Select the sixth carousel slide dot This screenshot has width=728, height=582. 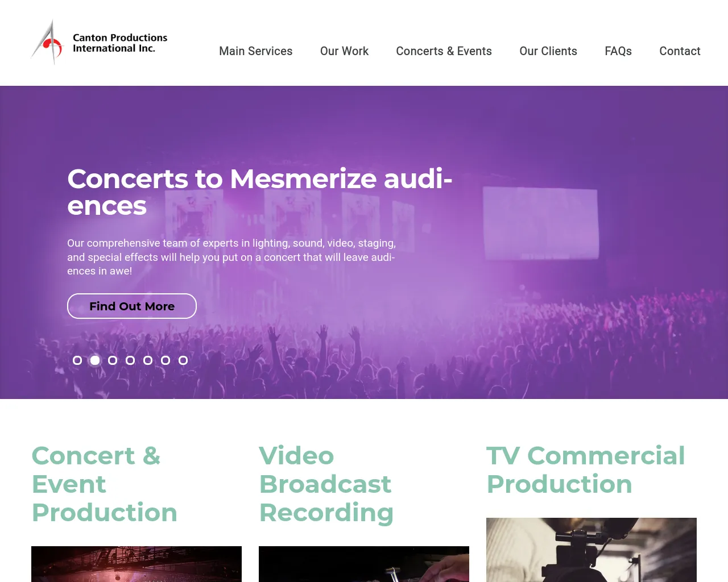166,360
